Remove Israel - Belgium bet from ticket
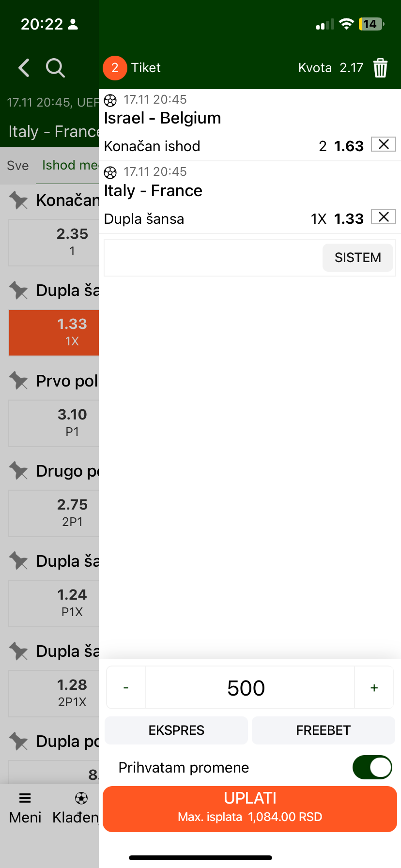 click(x=384, y=144)
